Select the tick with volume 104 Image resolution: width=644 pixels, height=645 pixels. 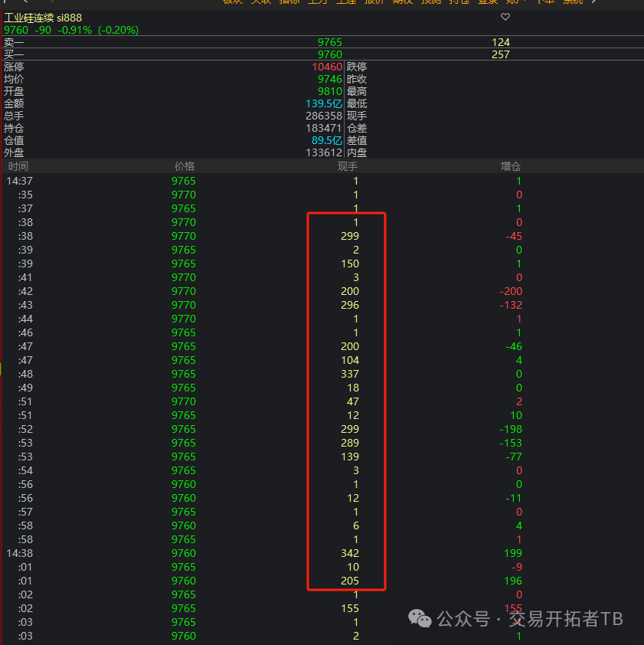point(350,360)
